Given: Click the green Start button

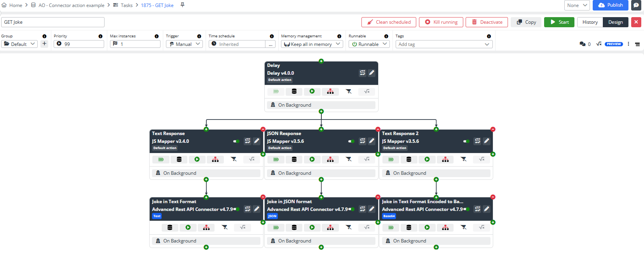Looking at the screenshot, I should click(x=559, y=22).
